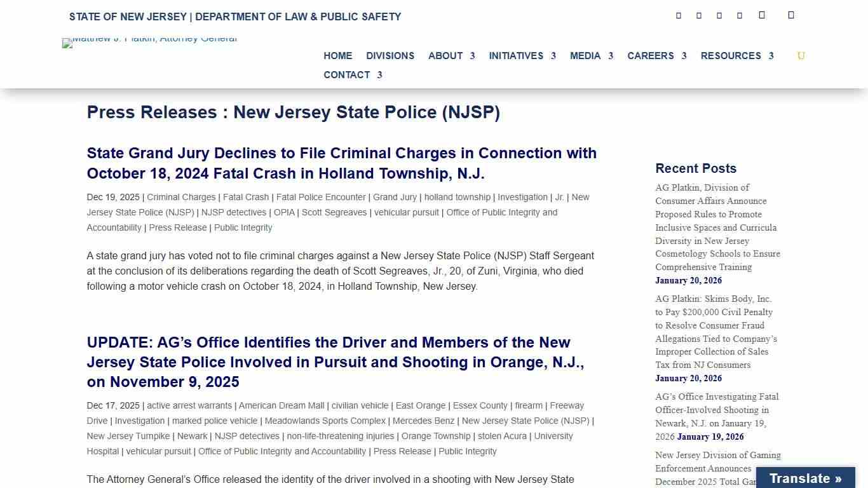Expand the DIVISIONS navigation dropdown
The height and width of the screenshot is (488, 868).
coord(390,56)
